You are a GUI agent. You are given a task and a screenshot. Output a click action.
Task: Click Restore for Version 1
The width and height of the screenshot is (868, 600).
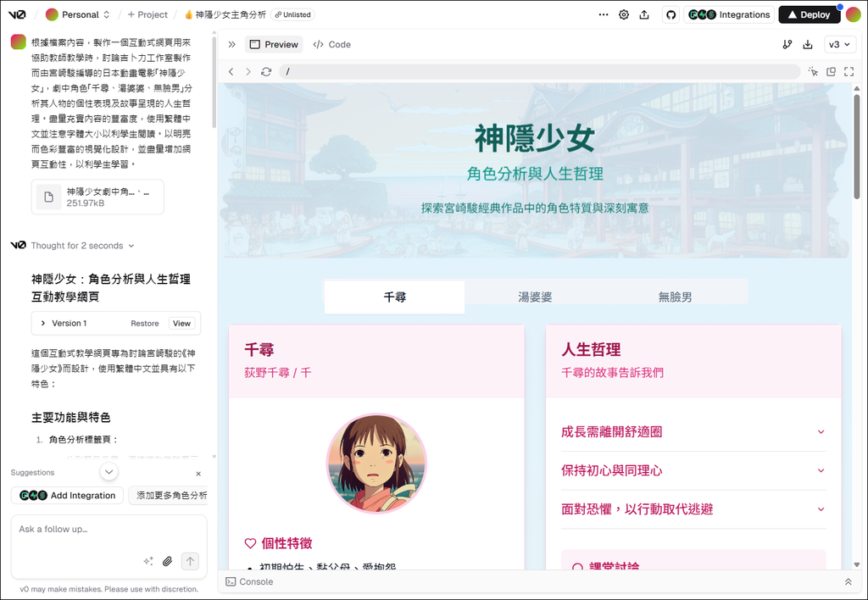click(x=144, y=323)
